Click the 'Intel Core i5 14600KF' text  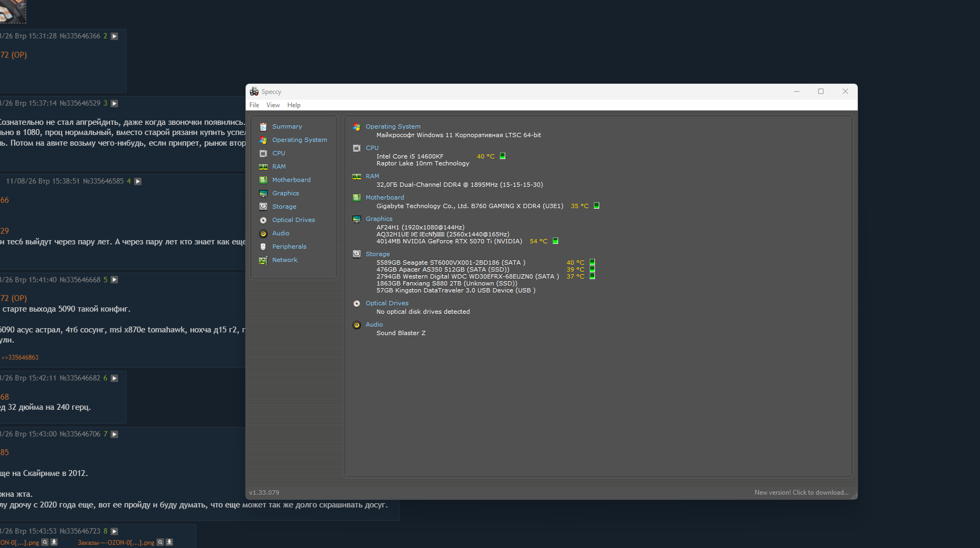coord(410,156)
